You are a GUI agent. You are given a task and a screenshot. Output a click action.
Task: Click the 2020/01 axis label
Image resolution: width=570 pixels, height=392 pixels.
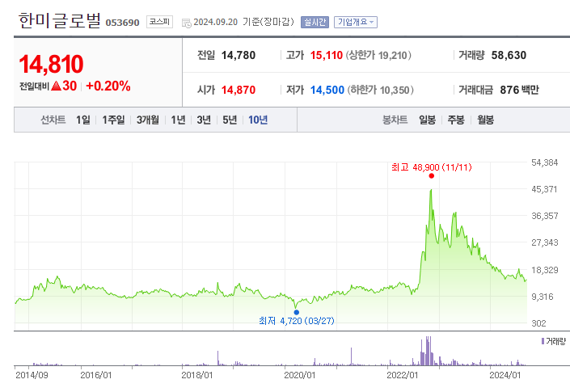point(300,375)
